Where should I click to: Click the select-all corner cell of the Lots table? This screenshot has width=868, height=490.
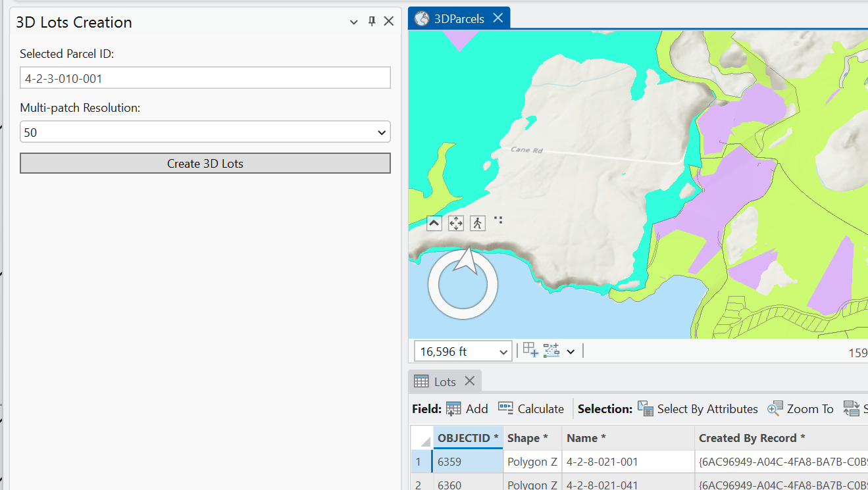(421, 438)
